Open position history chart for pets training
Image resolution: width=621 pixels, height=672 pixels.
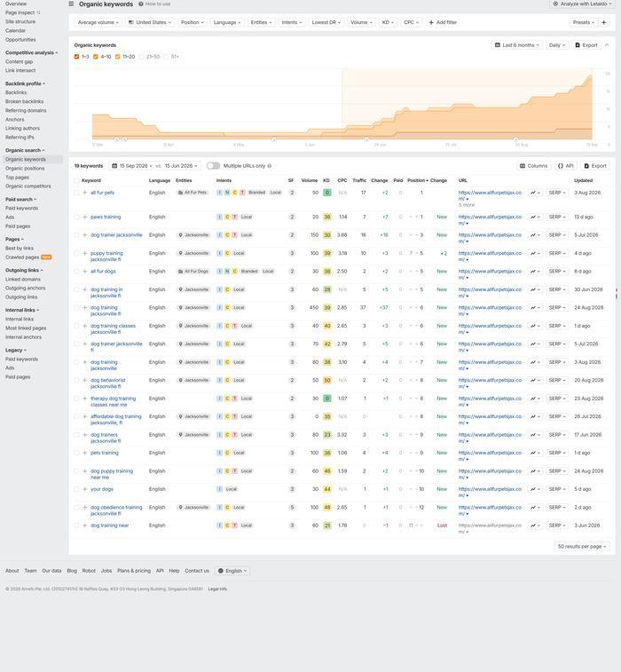534,453
